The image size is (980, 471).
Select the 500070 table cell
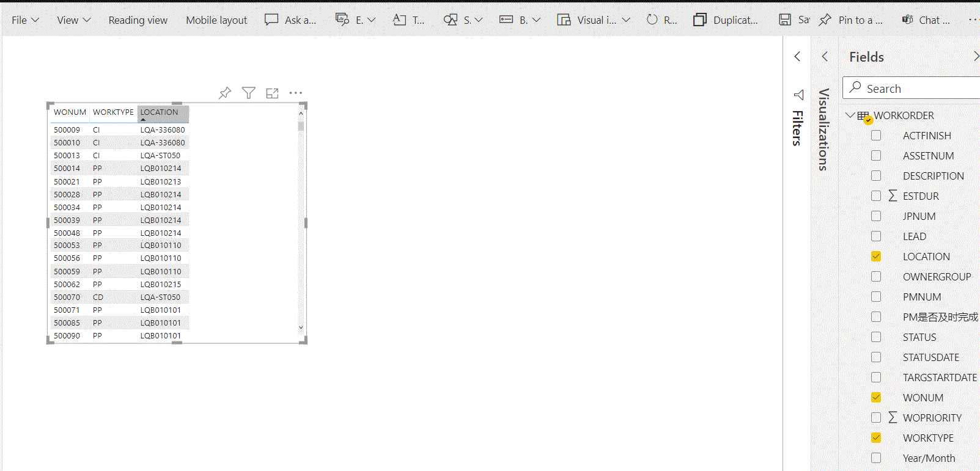click(x=67, y=297)
